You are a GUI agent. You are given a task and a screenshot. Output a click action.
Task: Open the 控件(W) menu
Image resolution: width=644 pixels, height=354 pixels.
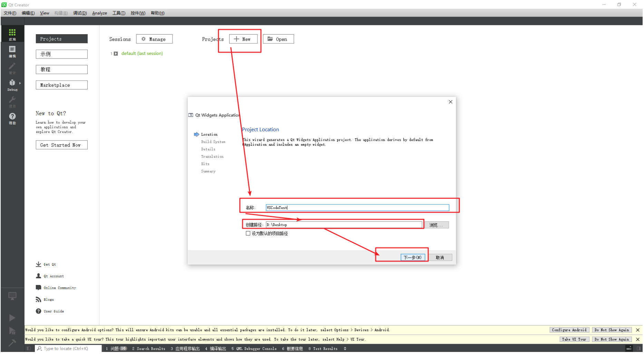(138, 13)
